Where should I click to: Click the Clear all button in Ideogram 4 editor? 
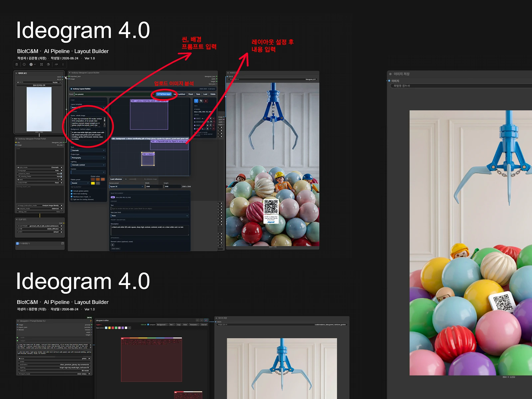pyautogui.click(x=204, y=325)
